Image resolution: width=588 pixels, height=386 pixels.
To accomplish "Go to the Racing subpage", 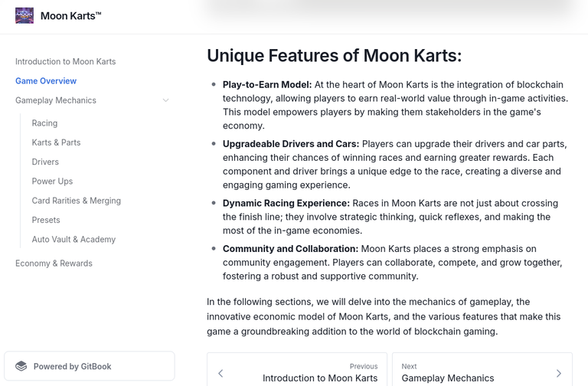I will tap(44, 123).
